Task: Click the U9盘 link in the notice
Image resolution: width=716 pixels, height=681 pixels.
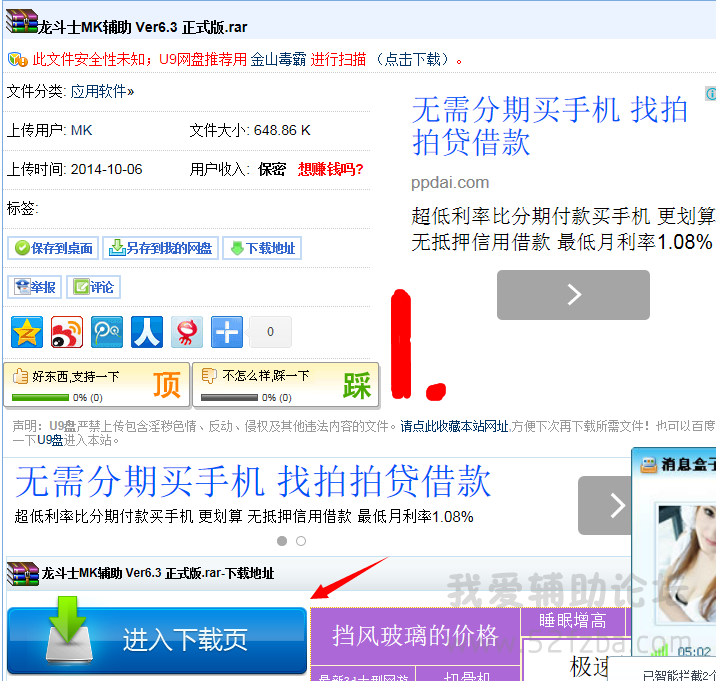Action: click(x=50, y=441)
